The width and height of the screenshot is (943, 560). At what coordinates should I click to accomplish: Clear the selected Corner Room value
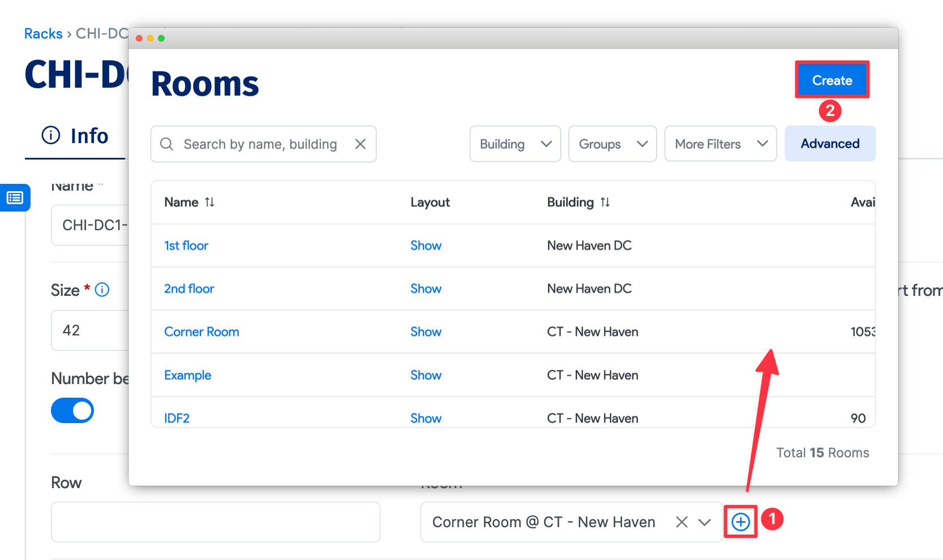(x=681, y=522)
